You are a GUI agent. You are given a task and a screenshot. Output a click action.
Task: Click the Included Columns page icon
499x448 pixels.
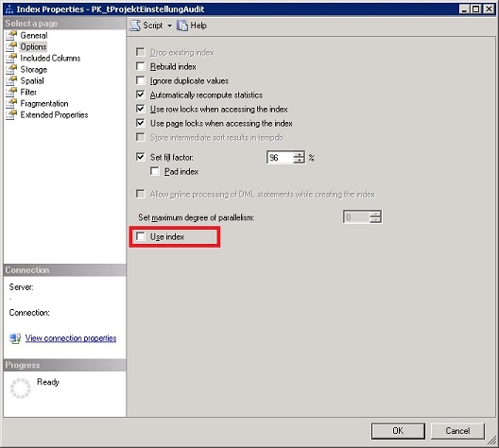tap(11, 59)
